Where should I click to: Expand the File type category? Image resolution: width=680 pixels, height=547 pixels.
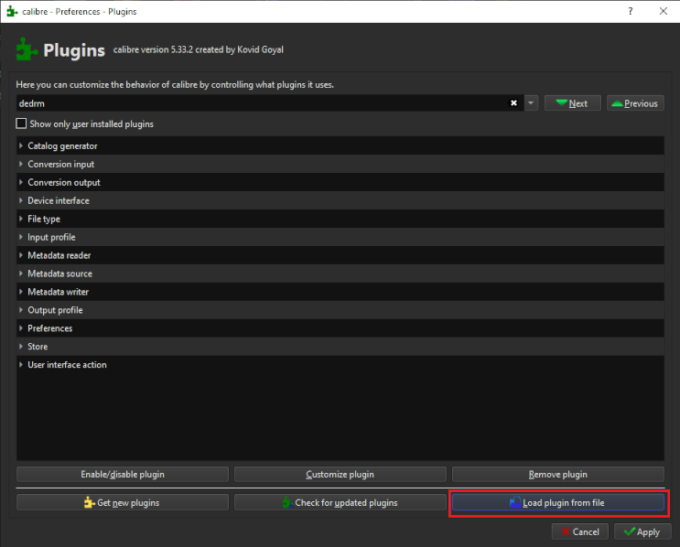(21, 219)
